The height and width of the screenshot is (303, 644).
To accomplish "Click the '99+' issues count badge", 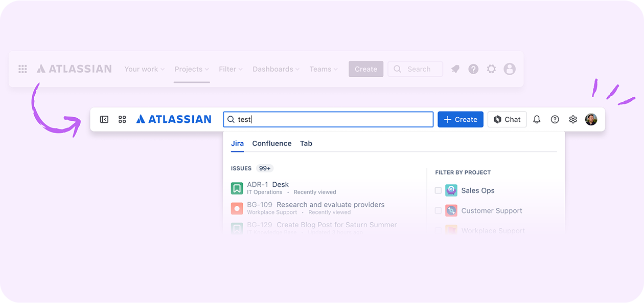I will point(265,168).
